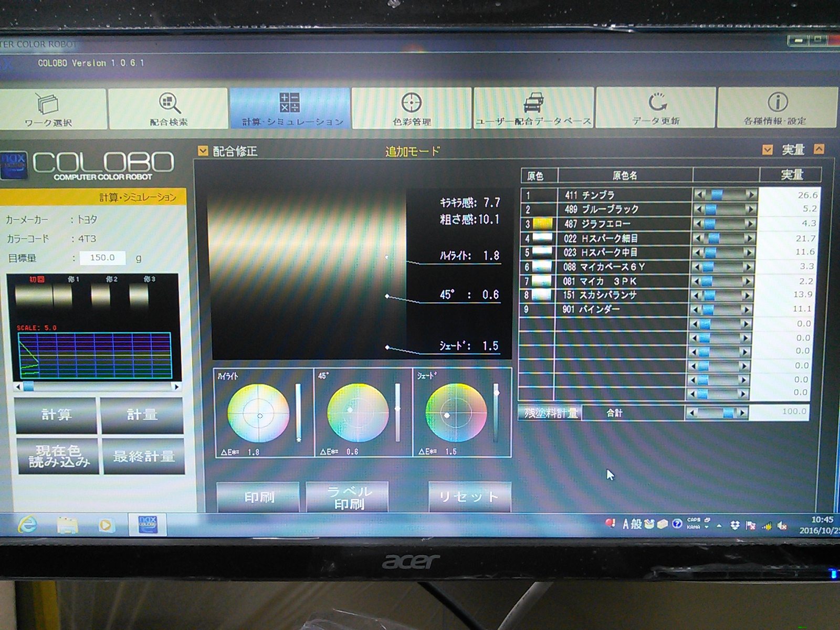This screenshot has width=840, height=630.
Task: Click the ラベル印刷 label print button
Action: pos(348,497)
